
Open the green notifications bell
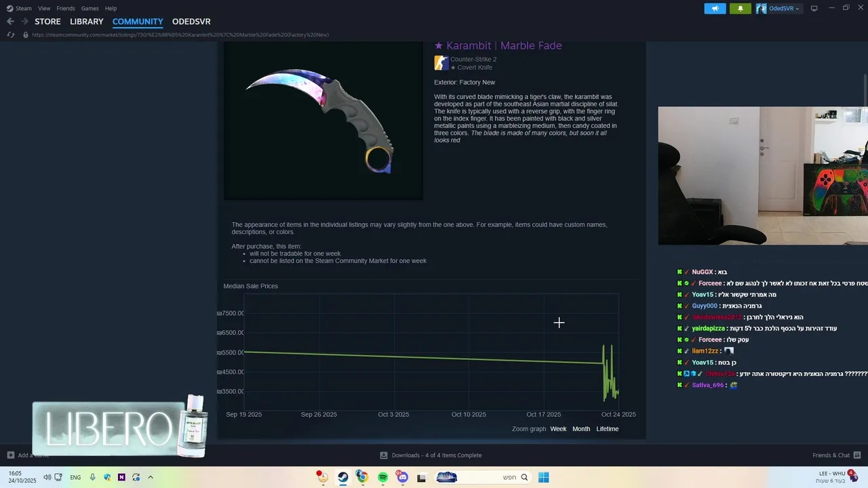[740, 8]
